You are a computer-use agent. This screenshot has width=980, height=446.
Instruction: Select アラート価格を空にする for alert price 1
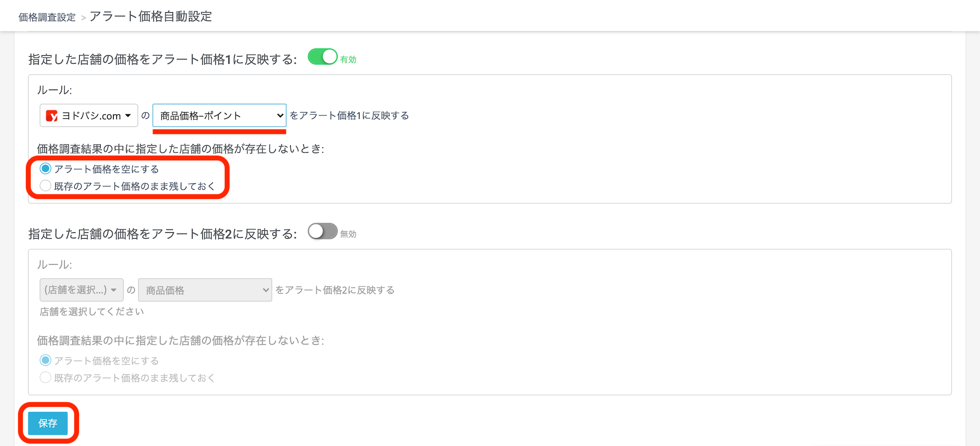(x=45, y=169)
